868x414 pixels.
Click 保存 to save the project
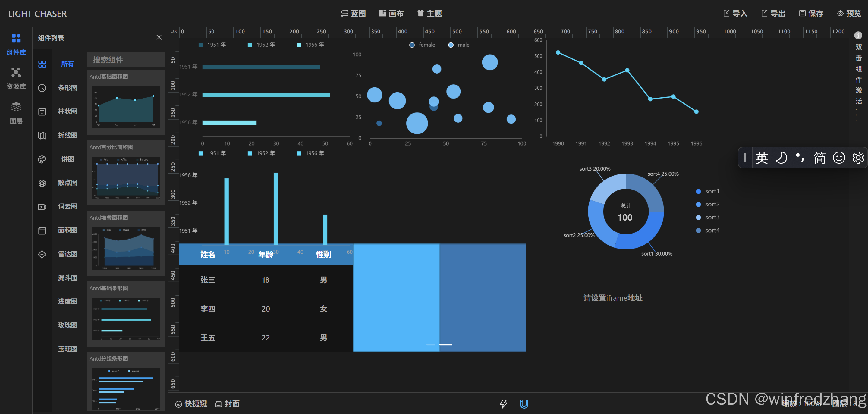tap(811, 14)
